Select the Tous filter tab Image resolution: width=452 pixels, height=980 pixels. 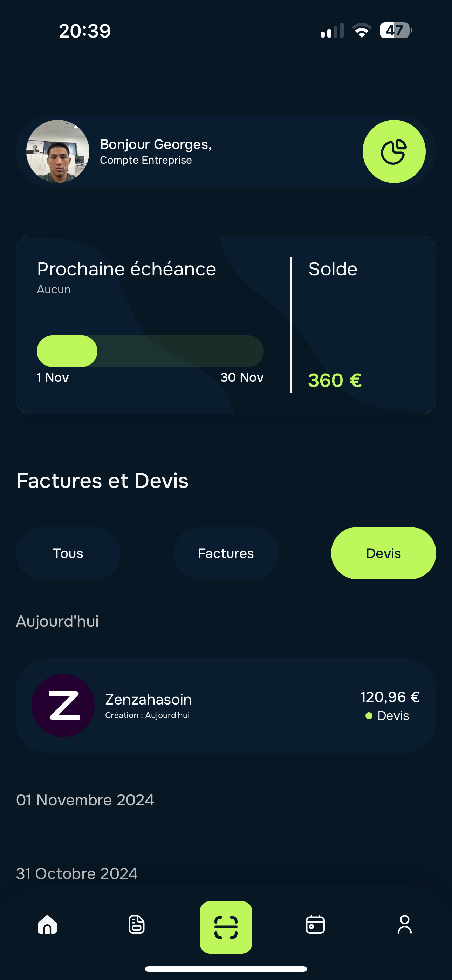click(x=68, y=553)
